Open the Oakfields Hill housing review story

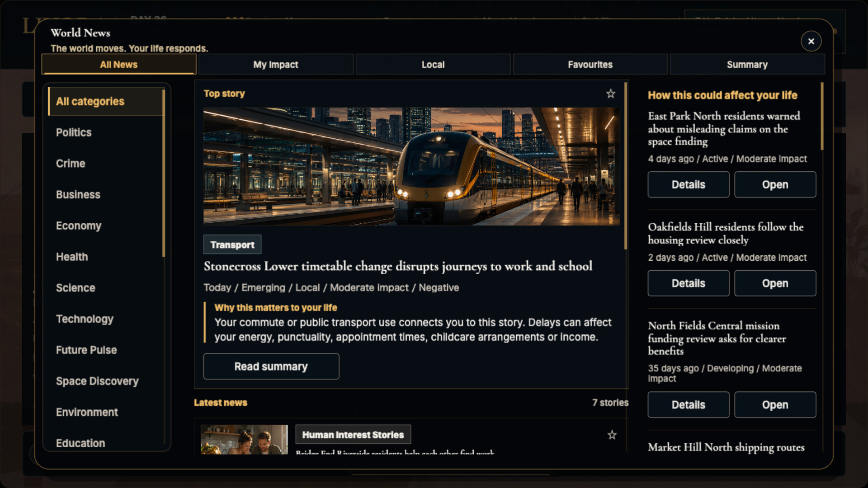click(x=775, y=283)
